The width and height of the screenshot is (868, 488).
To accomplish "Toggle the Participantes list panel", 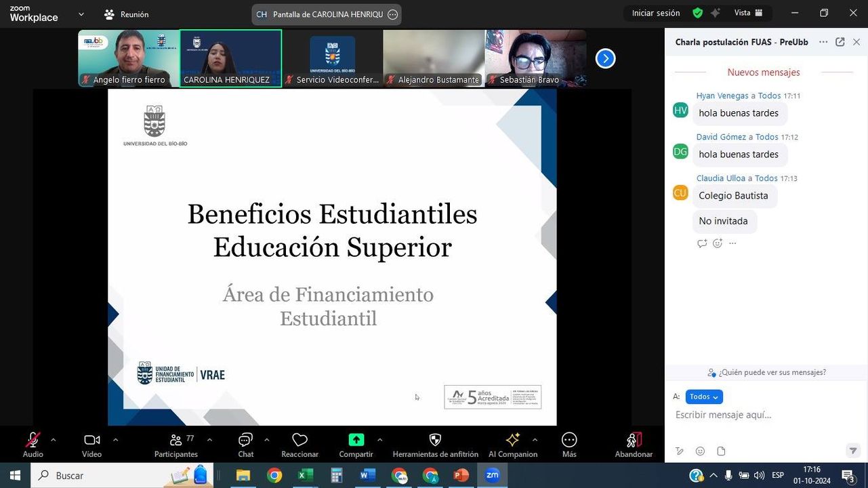I will [175, 441].
